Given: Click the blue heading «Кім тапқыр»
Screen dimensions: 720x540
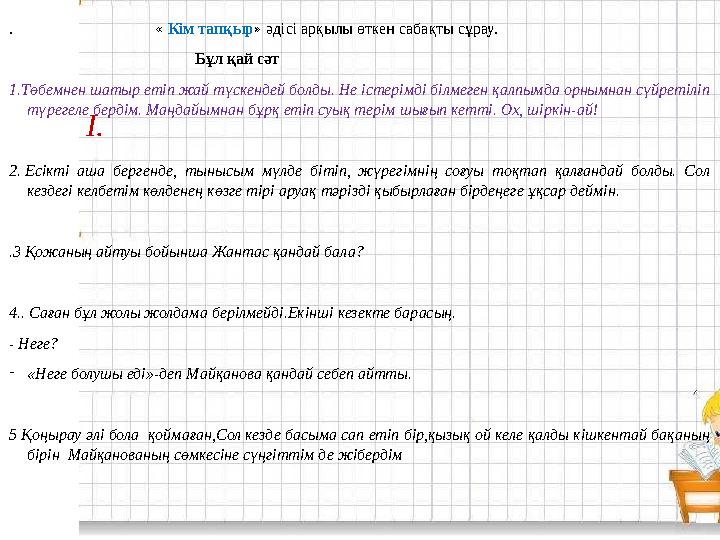Looking at the screenshot, I should tap(211, 29).
